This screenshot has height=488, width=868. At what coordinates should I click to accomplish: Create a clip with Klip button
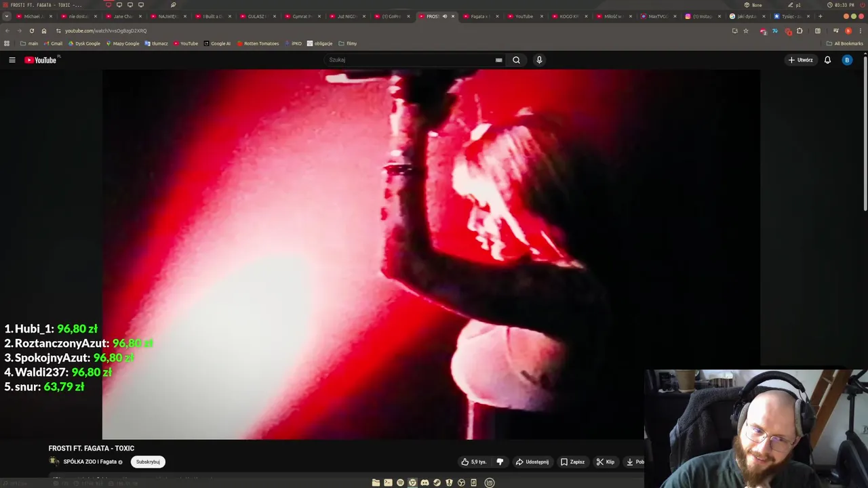(x=606, y=462)
